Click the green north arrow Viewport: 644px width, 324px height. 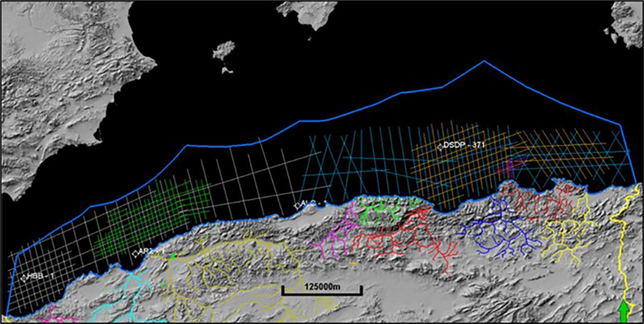tap(624, 311)
